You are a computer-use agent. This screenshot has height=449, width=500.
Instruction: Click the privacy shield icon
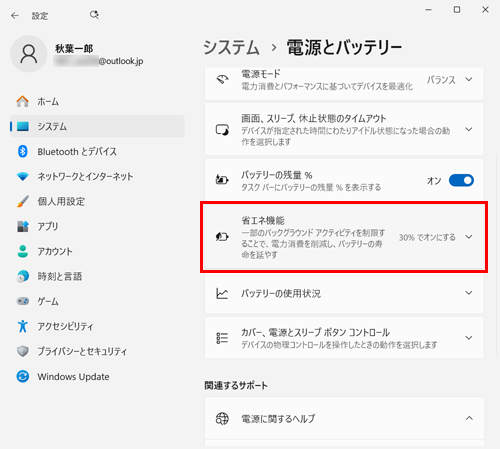pos(23,351)
